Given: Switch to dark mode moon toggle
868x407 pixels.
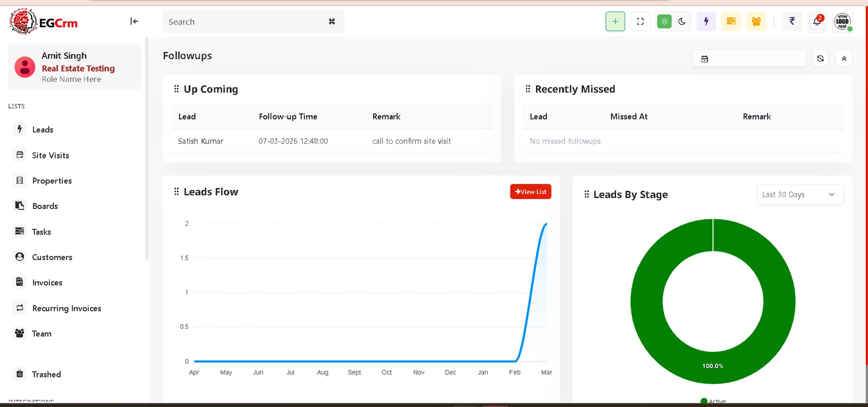Looking at the screenshot, I should [x=682, y=22].
